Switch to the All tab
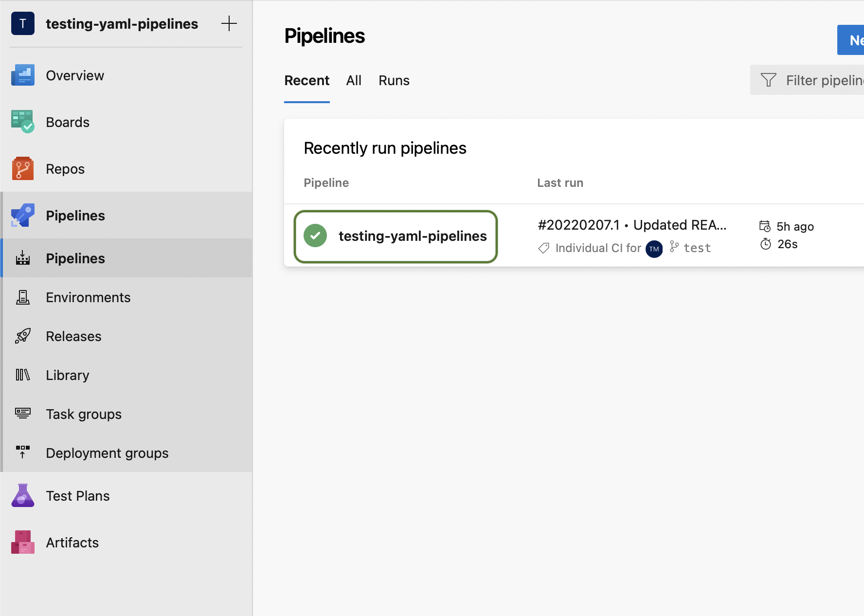This screenshot has width=864, height=616. coord(354,81)
